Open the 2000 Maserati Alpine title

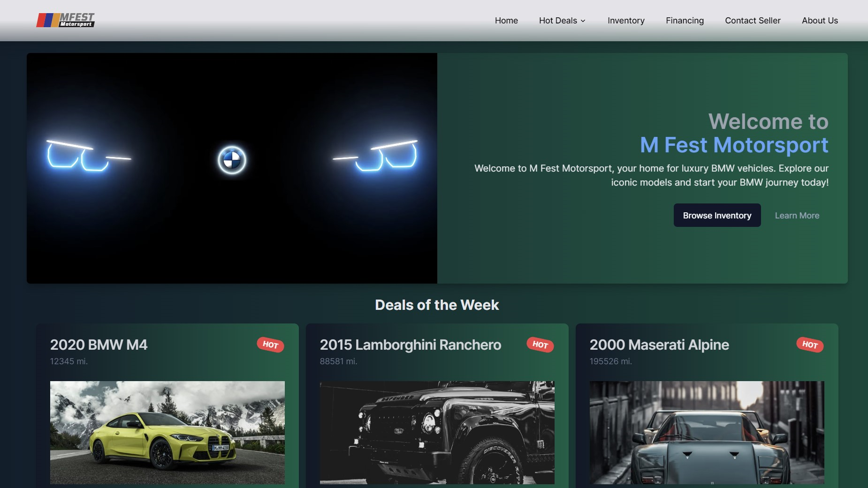click(x=659, y=345)
